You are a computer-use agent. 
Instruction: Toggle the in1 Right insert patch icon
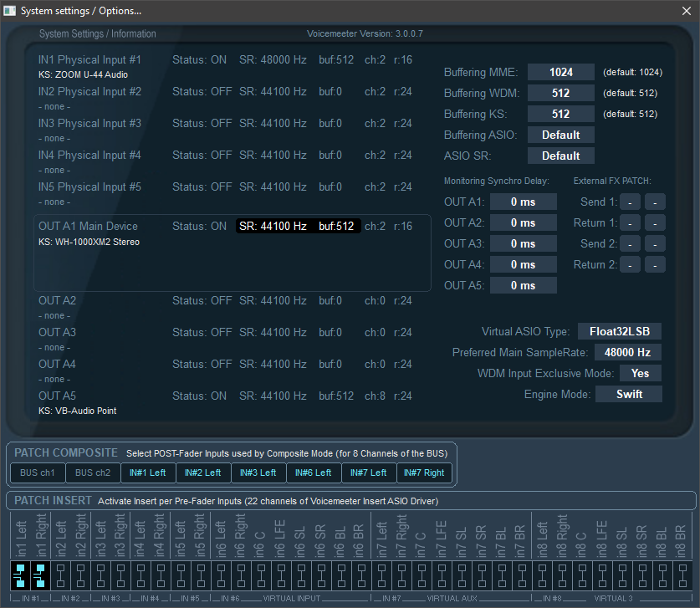(40, 575)
